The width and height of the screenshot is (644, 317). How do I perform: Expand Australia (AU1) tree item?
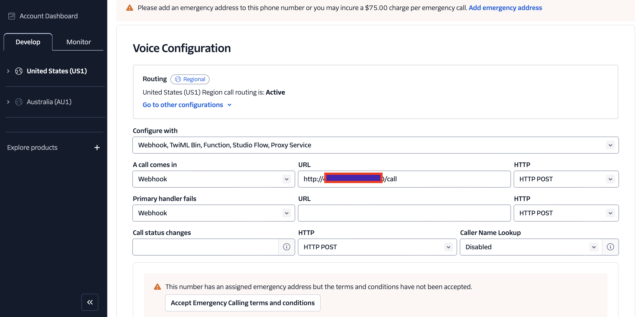(x=8, y=102)
